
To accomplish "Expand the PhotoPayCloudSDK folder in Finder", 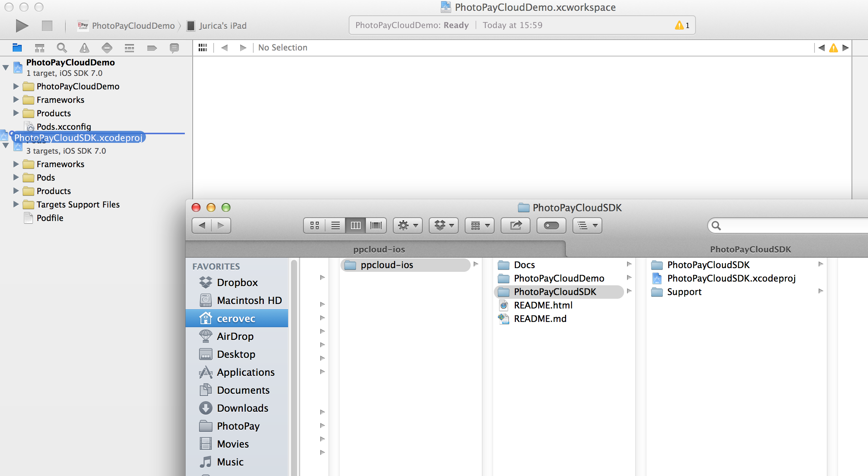I will tap(820, 264).
